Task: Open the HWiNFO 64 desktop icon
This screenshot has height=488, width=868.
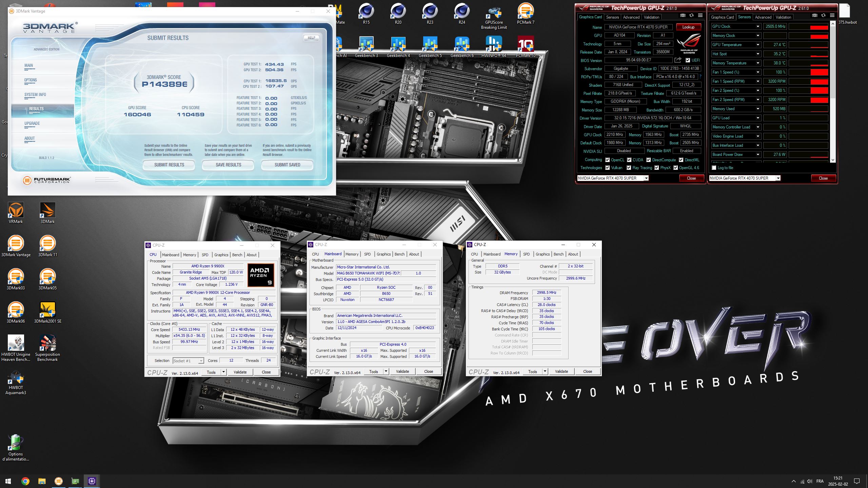Action: pos(494,47)
